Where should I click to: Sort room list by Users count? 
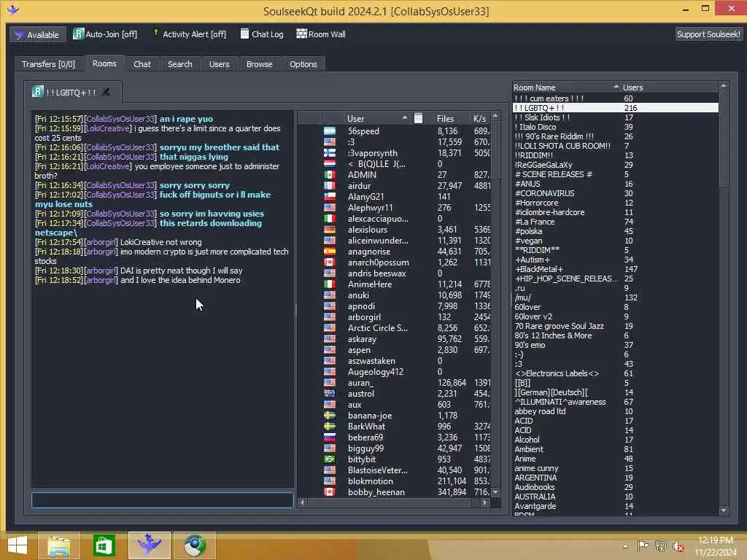(x=670, y=87)
